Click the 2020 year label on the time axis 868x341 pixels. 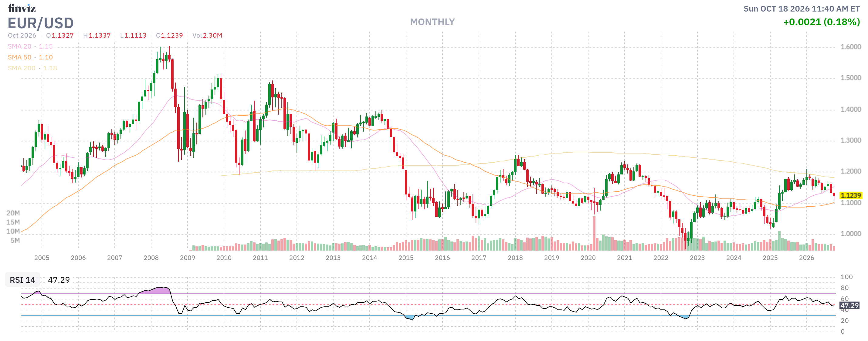pyautogui.click(x=588, y=258)
